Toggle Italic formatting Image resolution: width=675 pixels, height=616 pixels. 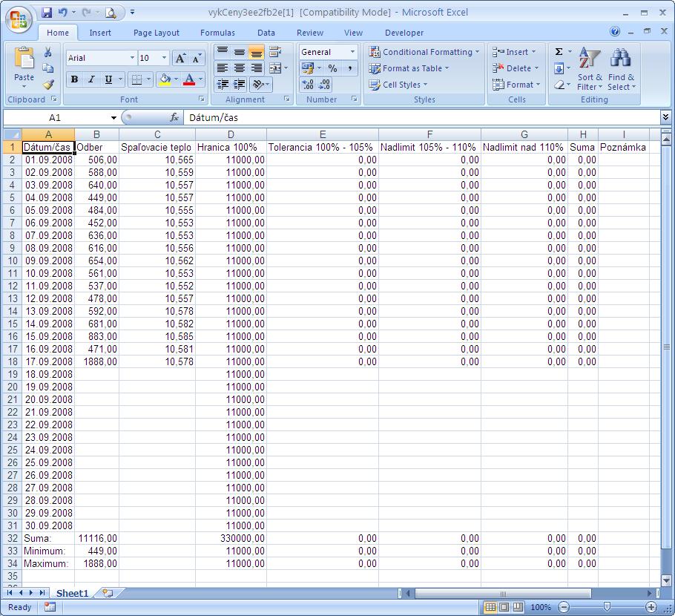click(91, 79)
